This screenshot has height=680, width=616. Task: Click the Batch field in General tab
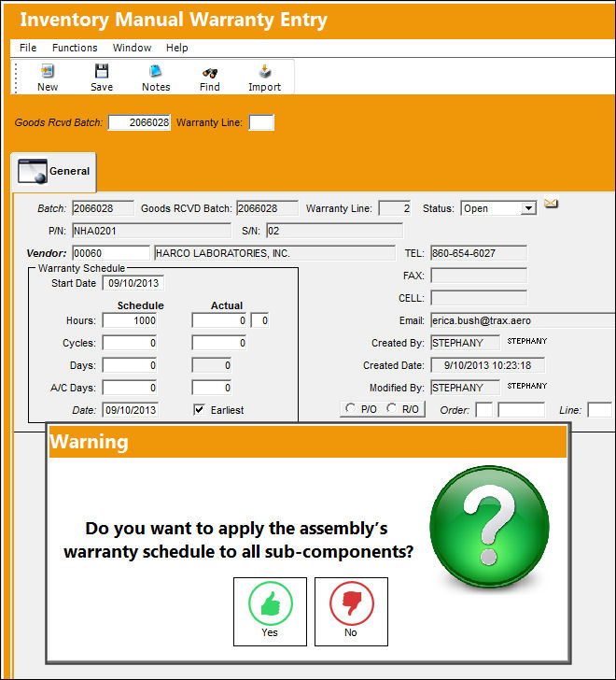[103, 208]
